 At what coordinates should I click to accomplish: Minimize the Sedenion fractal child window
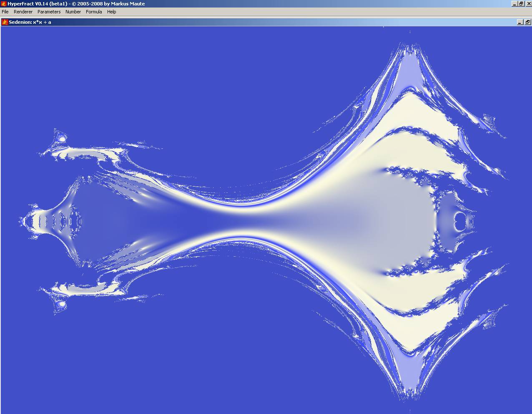[x=520, y=22]
